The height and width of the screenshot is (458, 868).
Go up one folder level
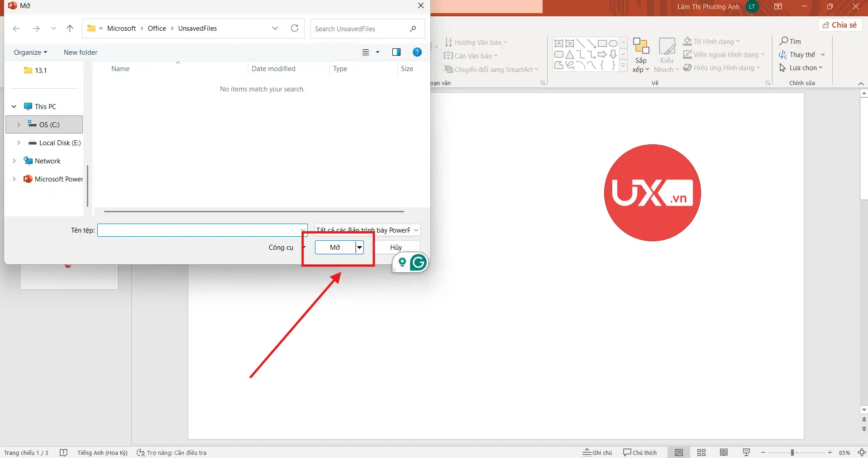pyautogui.click(x=70, y=29)
